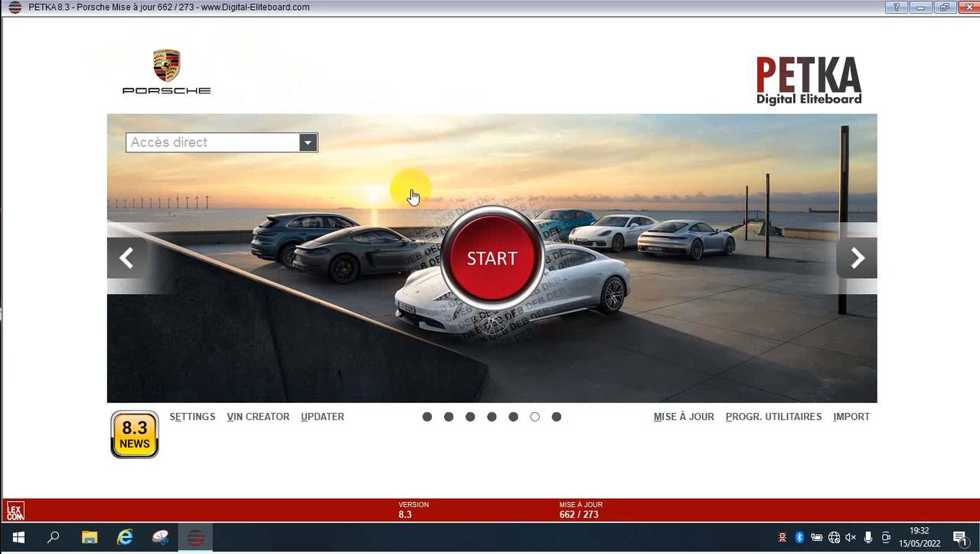Select the fifth slide indicator dot
980x554 pixels.
click(513, 417)
